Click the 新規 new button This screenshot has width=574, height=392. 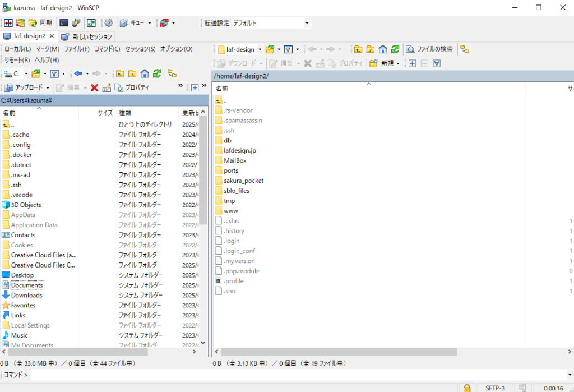coord(381,63)
